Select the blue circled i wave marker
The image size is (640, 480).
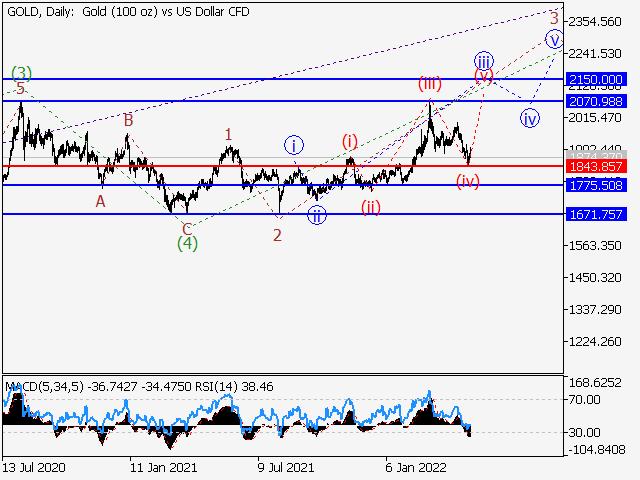294,145
